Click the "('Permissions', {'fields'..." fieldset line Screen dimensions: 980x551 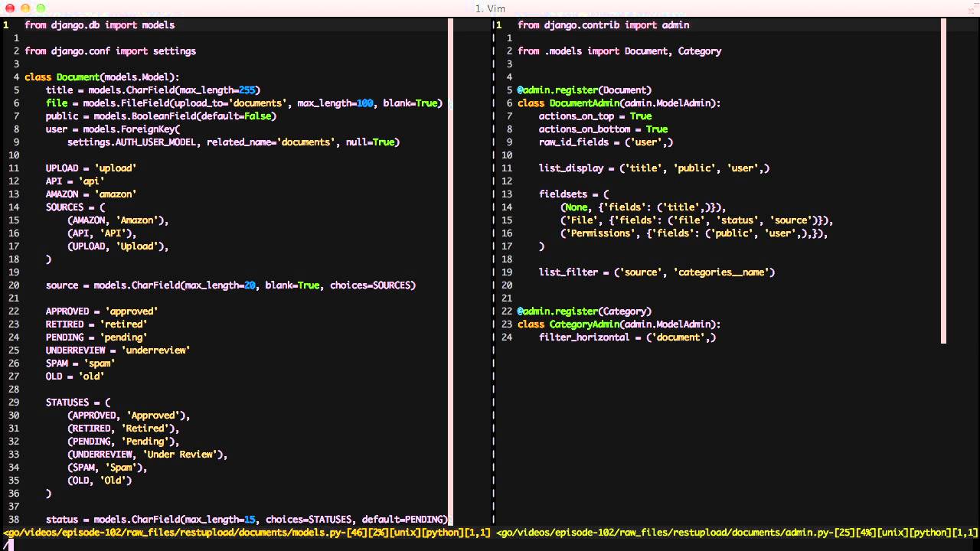[694, 233]
